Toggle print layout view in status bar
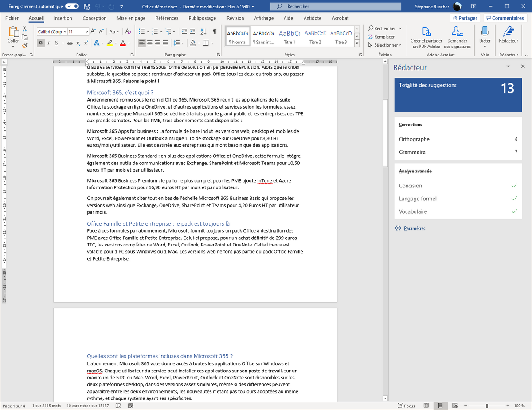 (x=440, y=406)
